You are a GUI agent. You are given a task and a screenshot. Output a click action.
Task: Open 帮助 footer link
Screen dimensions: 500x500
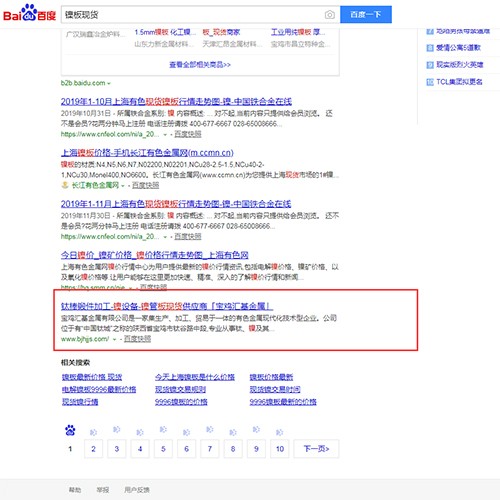[x=75, y=490]
